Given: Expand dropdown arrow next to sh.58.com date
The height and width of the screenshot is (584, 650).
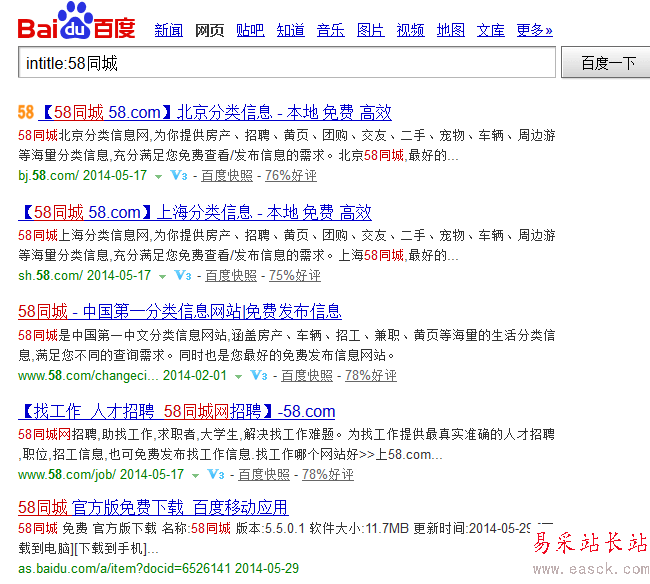Looking at the screenshot, I should (x=162, y=277).
